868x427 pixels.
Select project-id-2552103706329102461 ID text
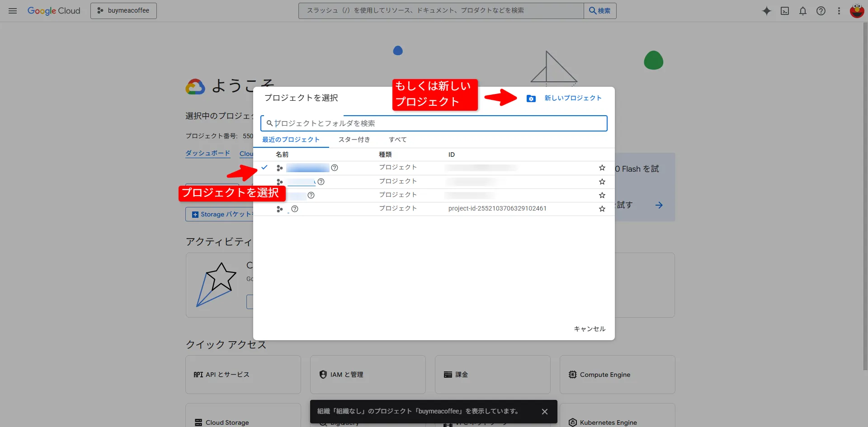tap(497, 208)
